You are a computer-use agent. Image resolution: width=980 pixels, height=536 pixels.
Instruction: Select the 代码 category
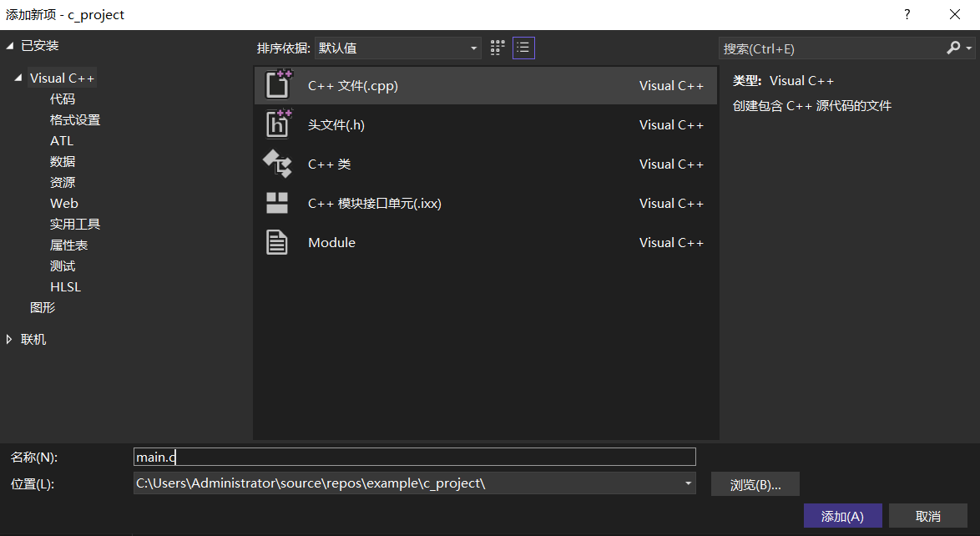coord(63,99)
